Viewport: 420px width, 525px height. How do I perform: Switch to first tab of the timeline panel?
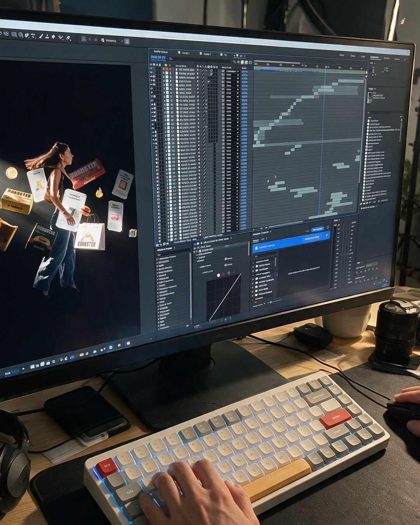(x=160, y=52)
